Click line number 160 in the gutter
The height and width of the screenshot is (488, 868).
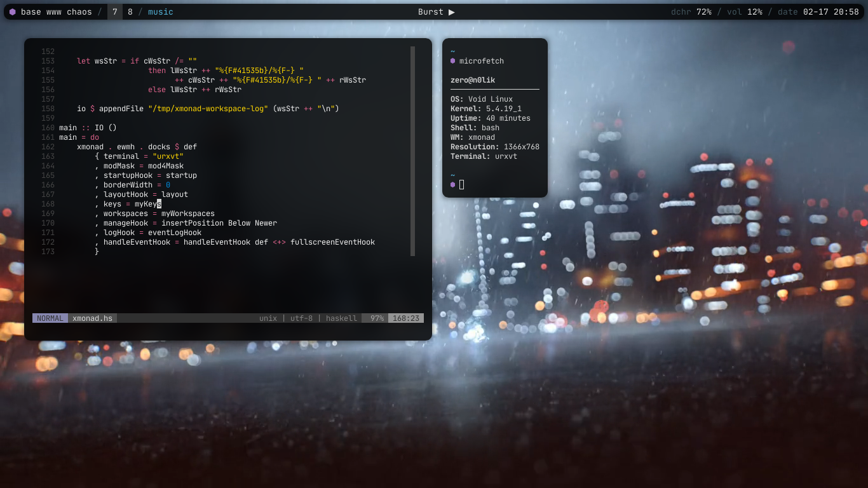pos(48,128)
